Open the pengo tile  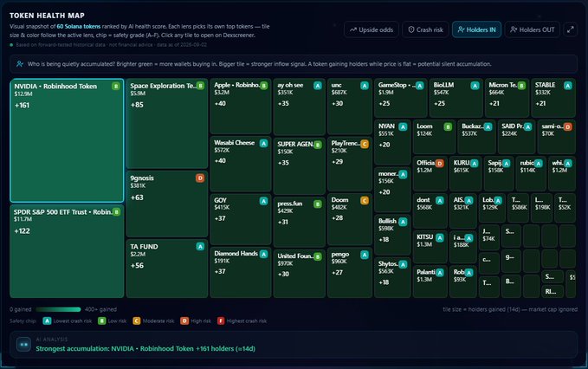point(350,273)
